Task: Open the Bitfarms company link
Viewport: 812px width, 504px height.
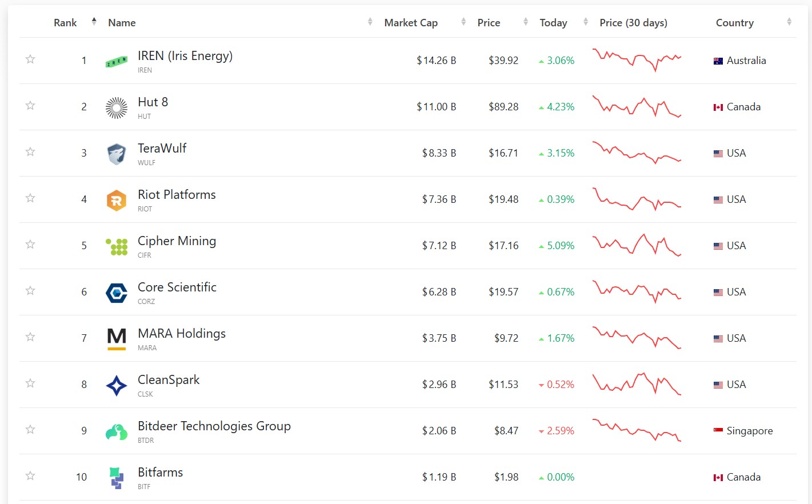Action: pos(160,473)
